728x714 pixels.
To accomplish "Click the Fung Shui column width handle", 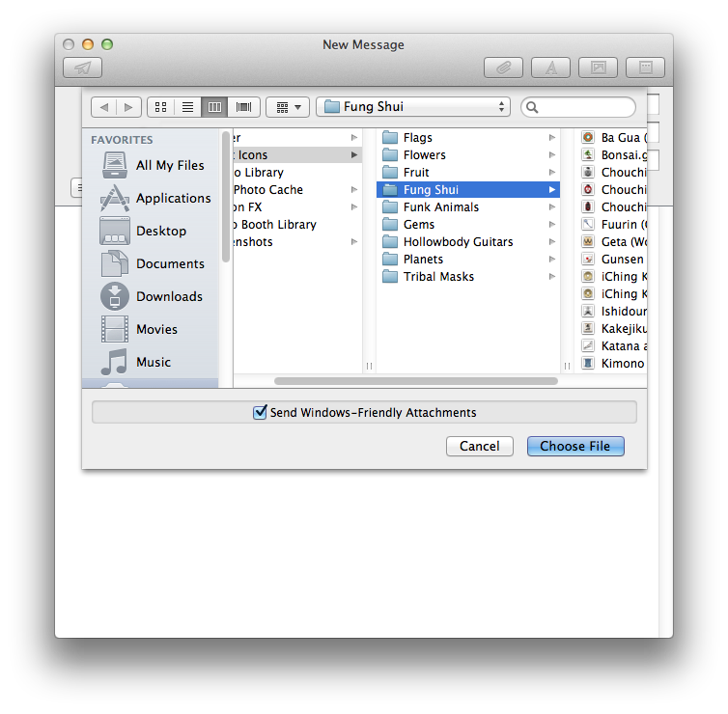I will pyautogui.click(x=567, y=366).
